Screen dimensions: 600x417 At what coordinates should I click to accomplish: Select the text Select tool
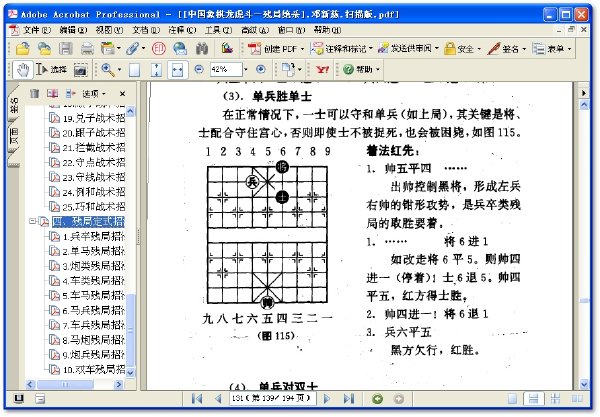pos(51,70)
